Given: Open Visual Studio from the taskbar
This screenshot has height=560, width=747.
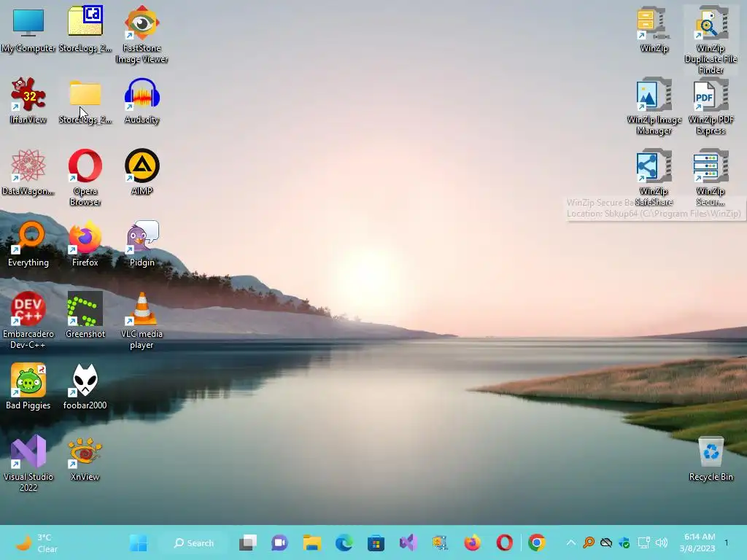Looking at the screenshot, I should tap(409, 542).
